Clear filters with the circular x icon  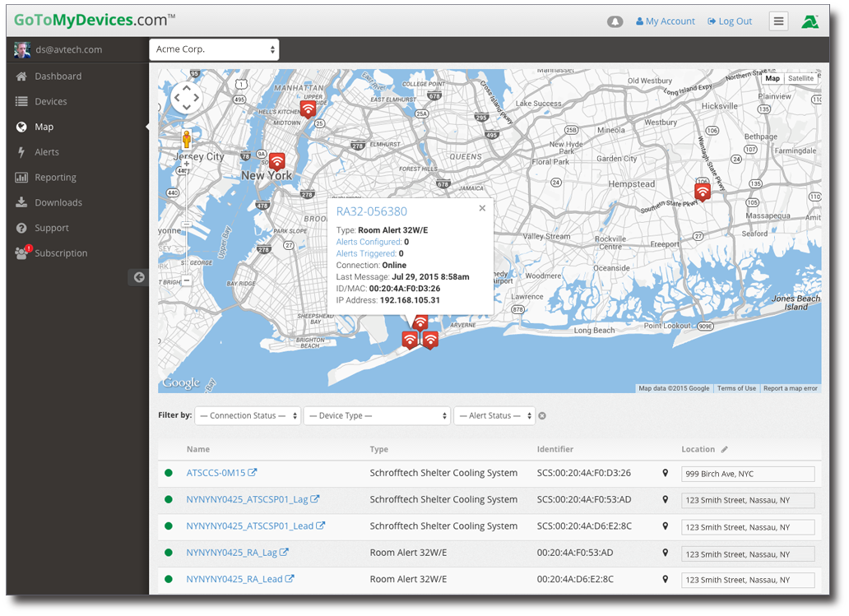542,416
